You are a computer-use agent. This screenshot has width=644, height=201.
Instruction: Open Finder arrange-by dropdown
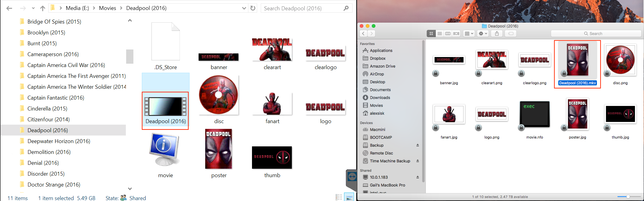(x=469, y=33)
